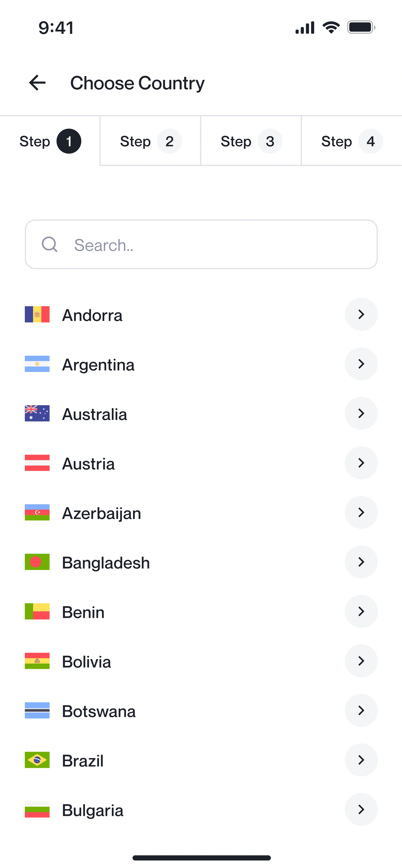Tap the Bolivia flag icon
This screenshot has width=402, height=868.
pos(37,661)
